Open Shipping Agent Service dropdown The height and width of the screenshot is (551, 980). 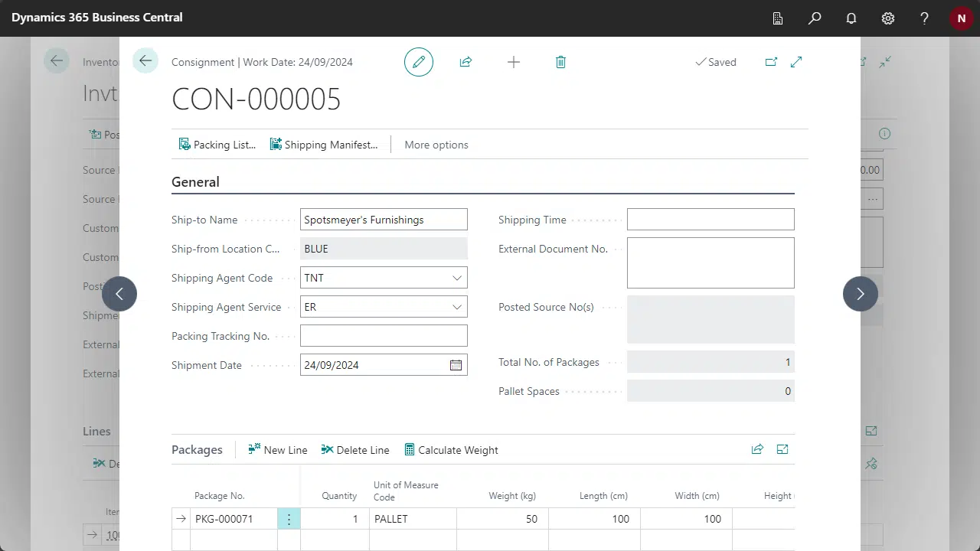click(457, 307)
